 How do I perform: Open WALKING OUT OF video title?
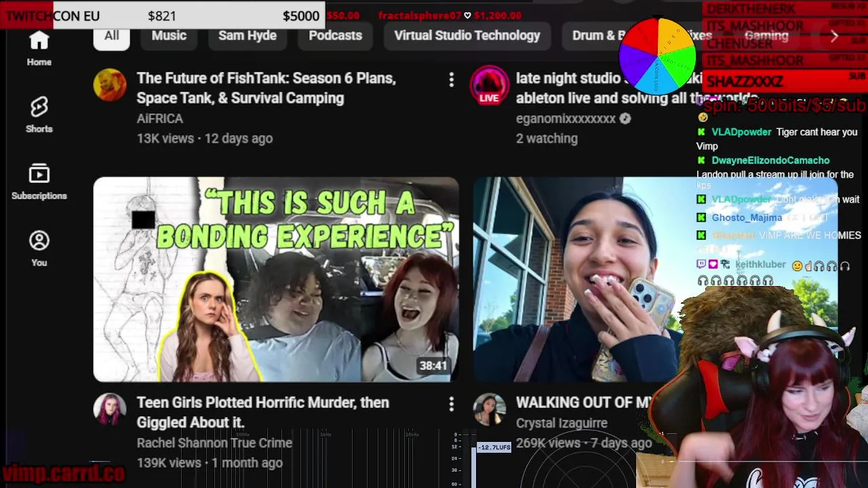583,403
